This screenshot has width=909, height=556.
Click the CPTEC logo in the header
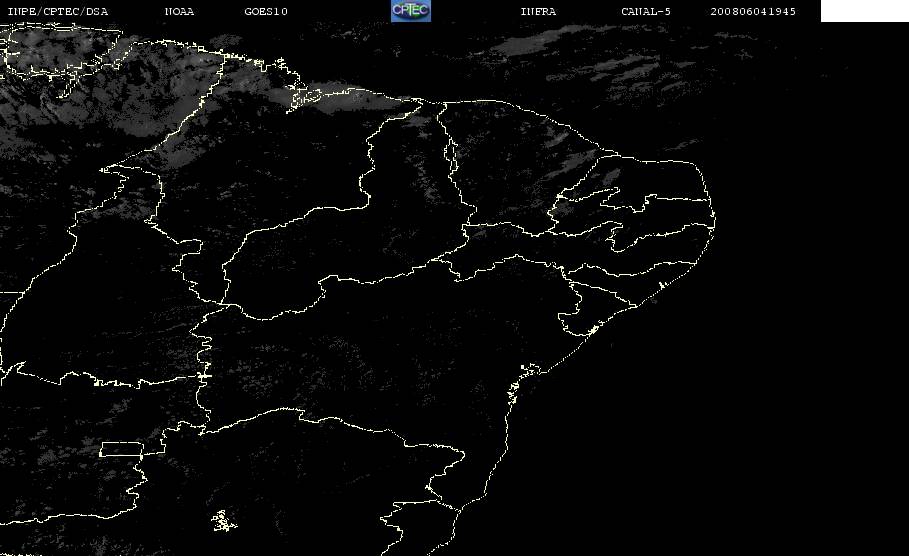(410, 10)
